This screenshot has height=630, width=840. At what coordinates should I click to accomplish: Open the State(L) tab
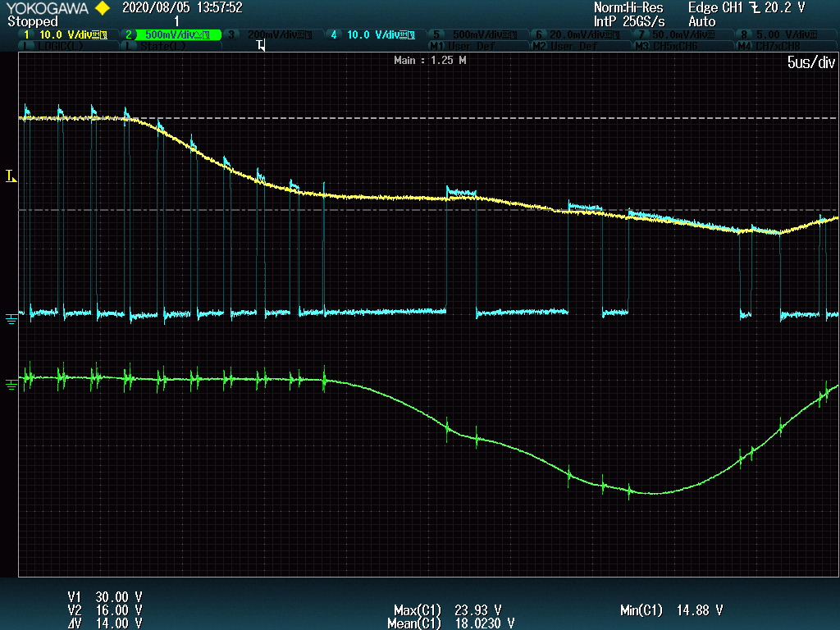171,47
